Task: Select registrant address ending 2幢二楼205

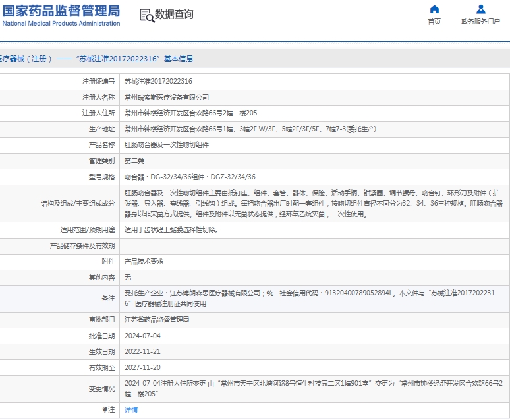Action: pos(190,113)
